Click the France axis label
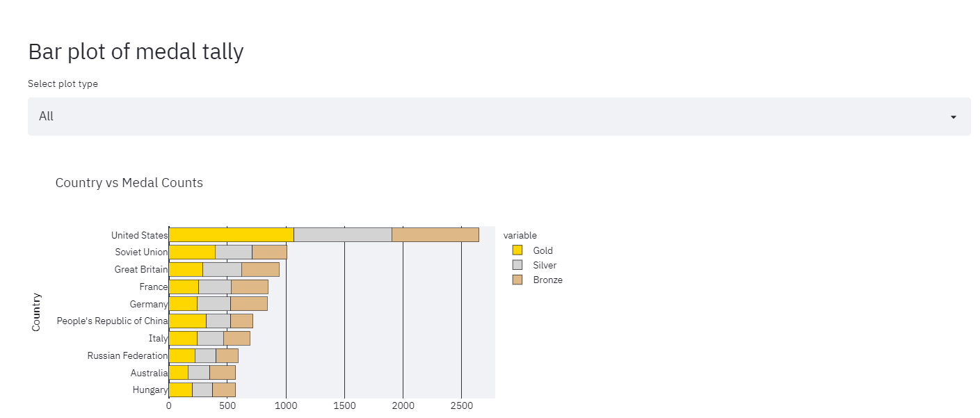 pyautogui.click(x=154, y=287)
